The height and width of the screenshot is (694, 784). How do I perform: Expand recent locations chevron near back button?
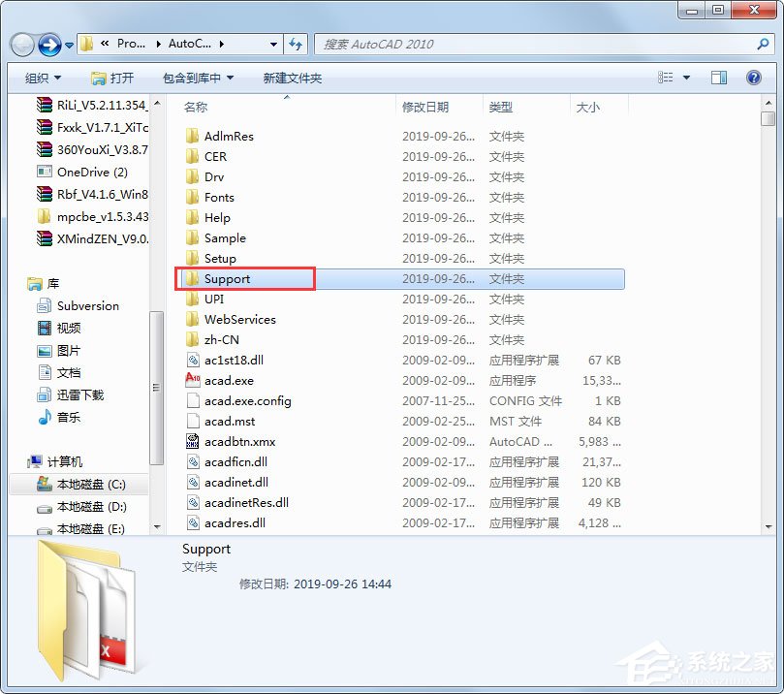68,45
